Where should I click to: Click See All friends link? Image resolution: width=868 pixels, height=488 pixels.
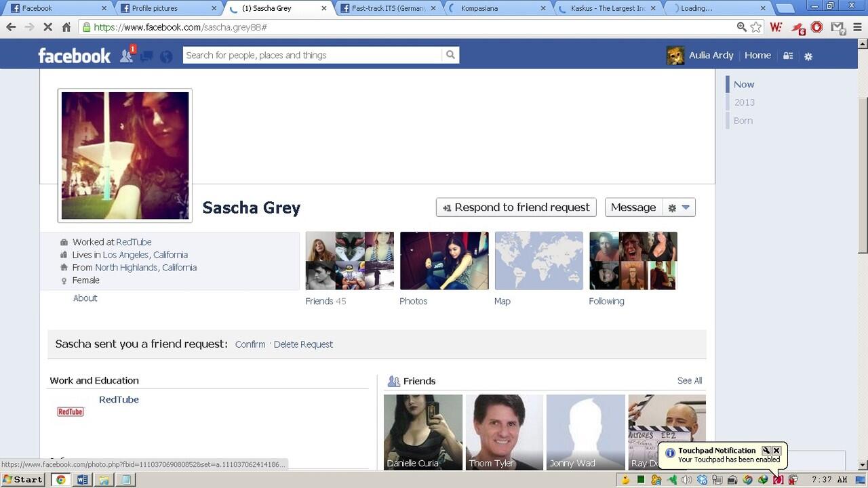(690, 381)
